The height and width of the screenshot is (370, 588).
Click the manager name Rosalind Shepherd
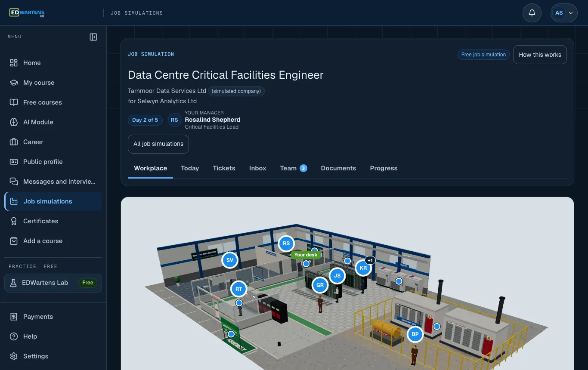click(213, 120)
